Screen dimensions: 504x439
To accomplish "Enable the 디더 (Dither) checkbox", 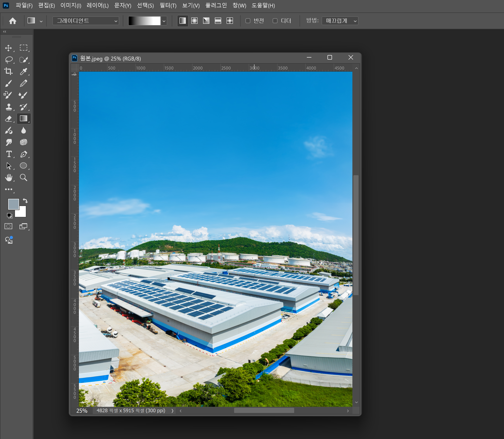I will (275, 21).
